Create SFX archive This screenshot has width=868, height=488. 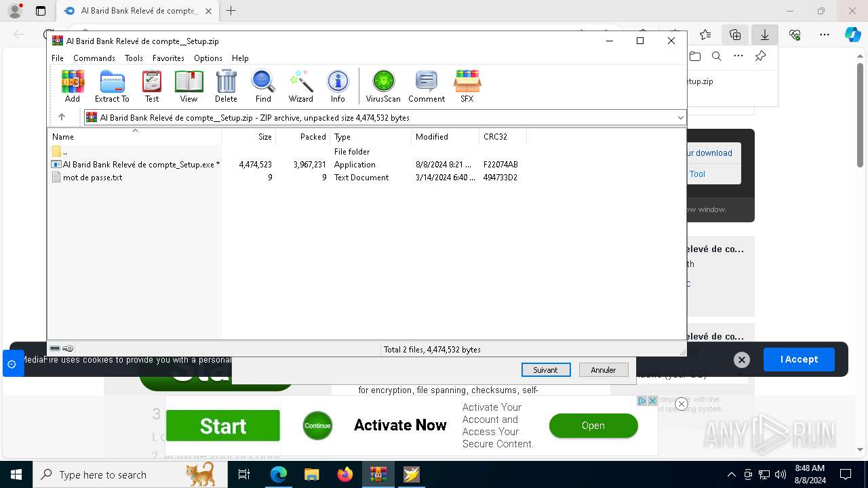point(467,86)
